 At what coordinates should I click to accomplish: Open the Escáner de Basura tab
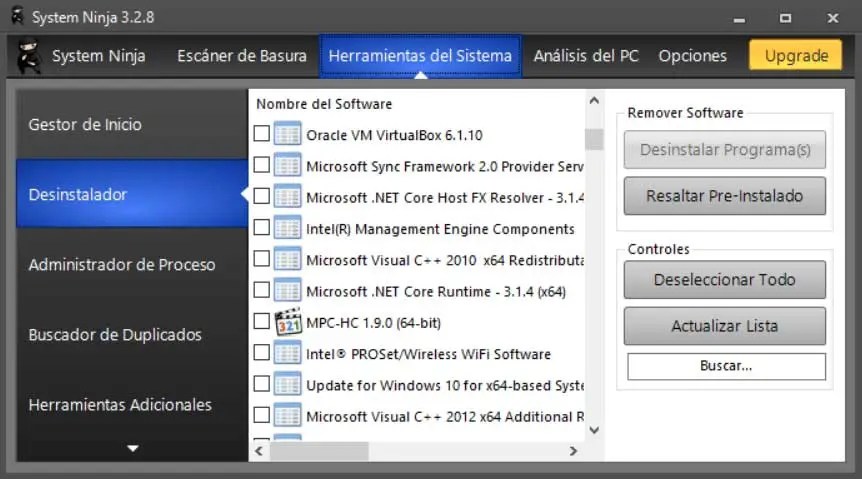tap(242, 56)
